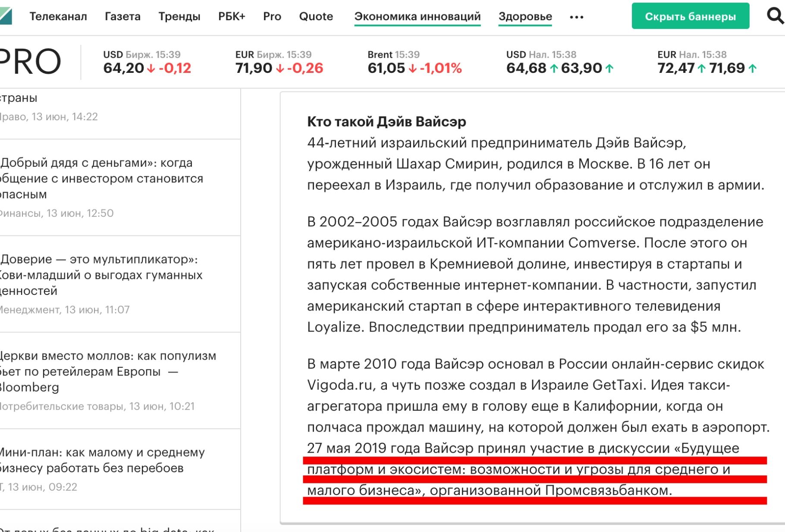Click the 13 июн, 09:22 timestamp label
Image resolution: width=785 pixels, height=532 pixels.
coord(43,487)
